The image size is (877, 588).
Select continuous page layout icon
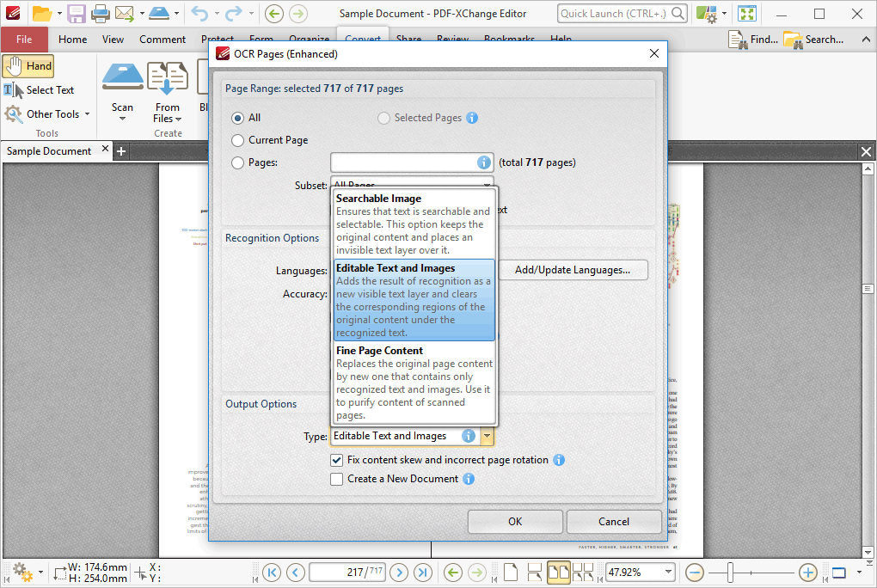coord(535,573)
